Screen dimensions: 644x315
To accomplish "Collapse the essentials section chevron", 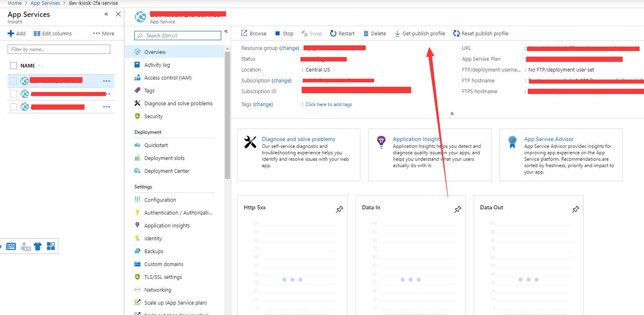I will pos(452,114).
